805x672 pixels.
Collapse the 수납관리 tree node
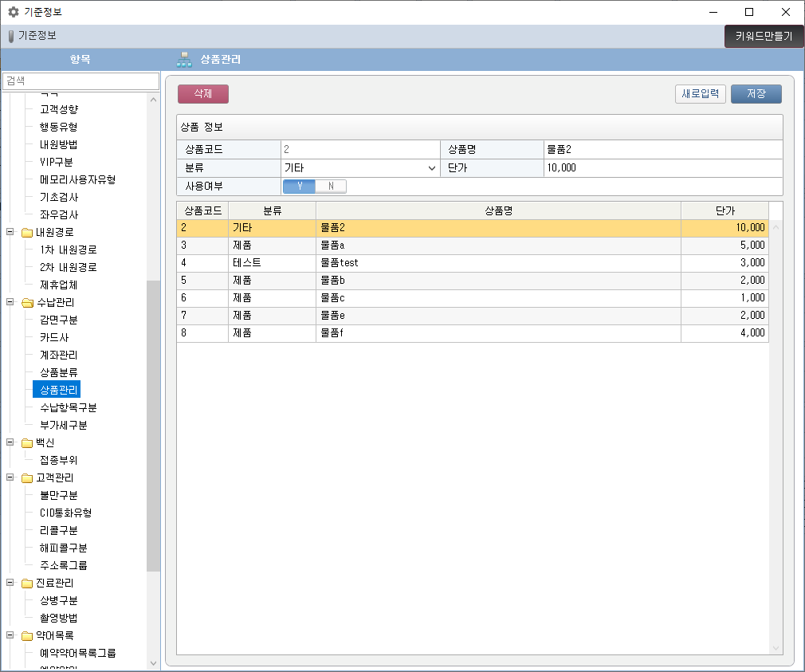(10, 303)
